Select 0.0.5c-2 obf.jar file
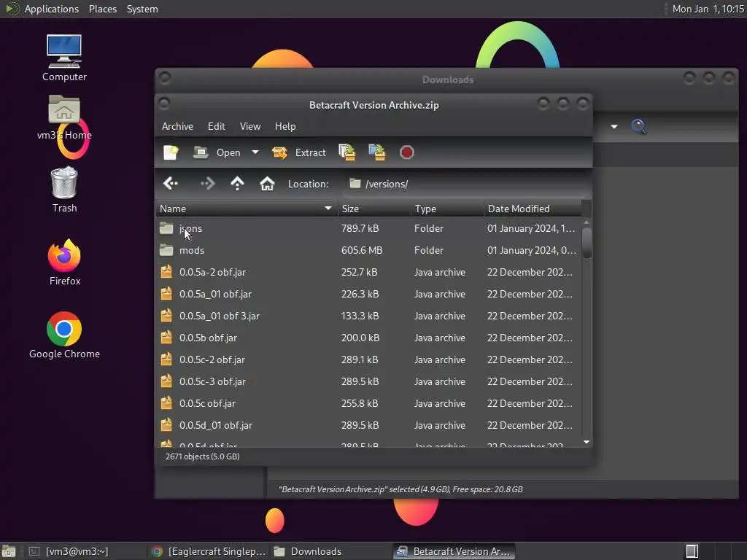The height and width of the screenshot is (560, 747). (368, 360)
